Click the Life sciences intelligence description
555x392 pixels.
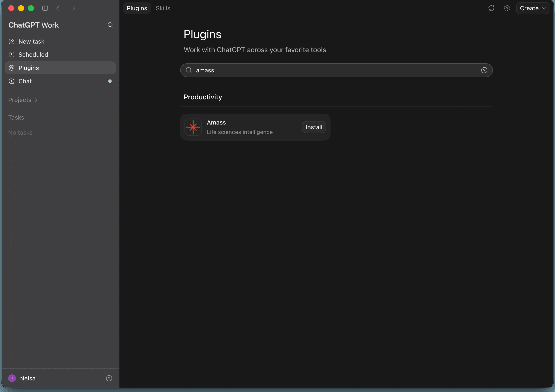[x=240, y=132]
